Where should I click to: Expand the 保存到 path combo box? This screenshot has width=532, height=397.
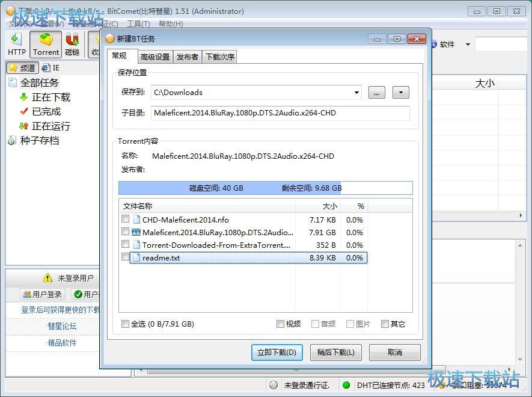click(356, 93)
